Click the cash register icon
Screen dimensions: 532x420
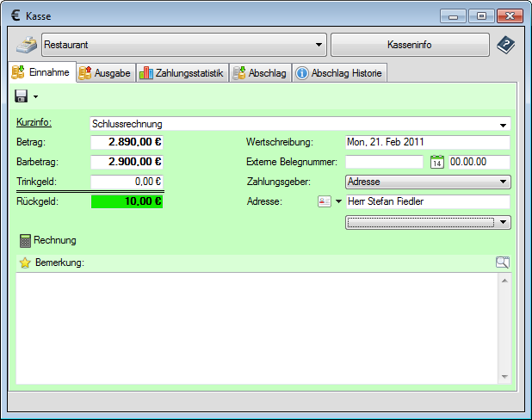click(x=27, y=44)
